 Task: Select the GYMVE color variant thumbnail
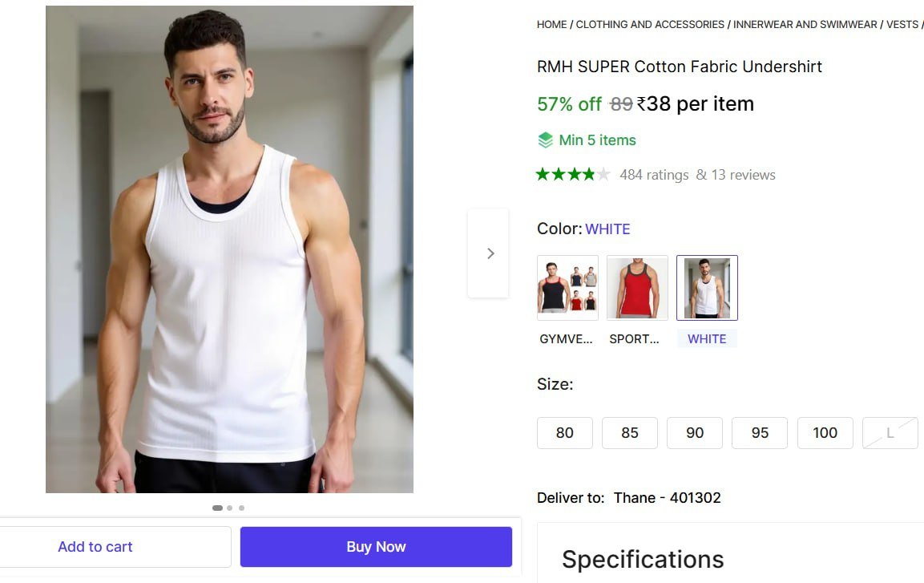(x=567, y=287)
